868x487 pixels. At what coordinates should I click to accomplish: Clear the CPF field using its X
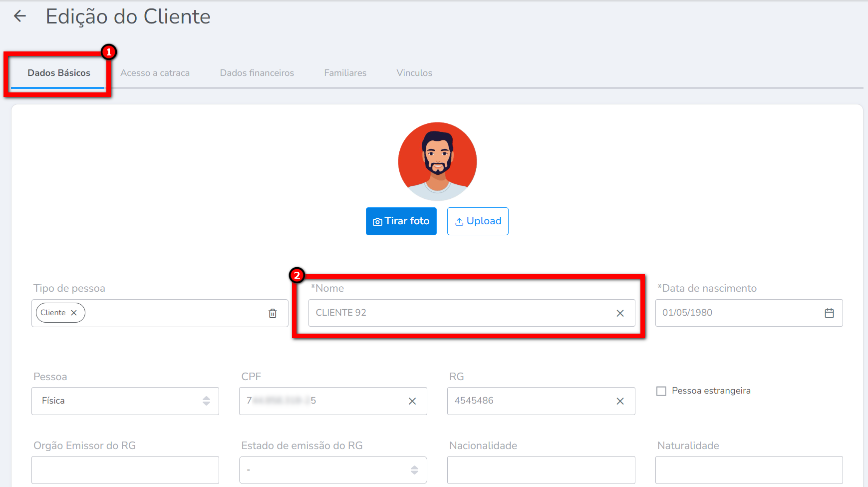(x=412, y=401)
